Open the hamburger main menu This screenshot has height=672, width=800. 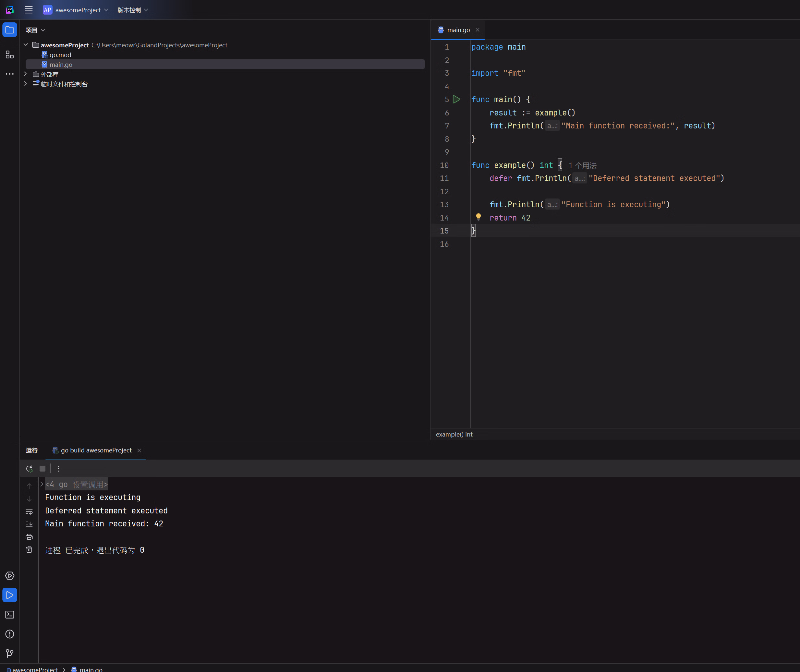click(x=29, y=10)
